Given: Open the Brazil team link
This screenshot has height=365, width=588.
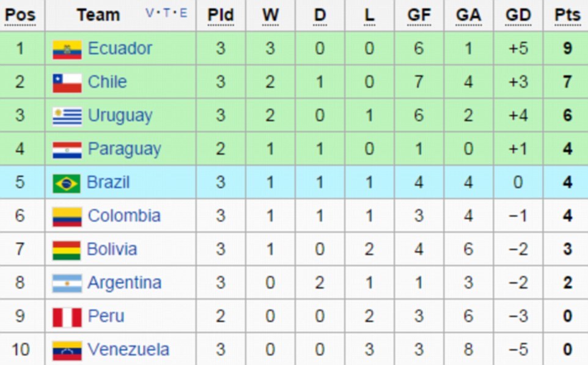Looking at the screenshot, I should [108, 182].
